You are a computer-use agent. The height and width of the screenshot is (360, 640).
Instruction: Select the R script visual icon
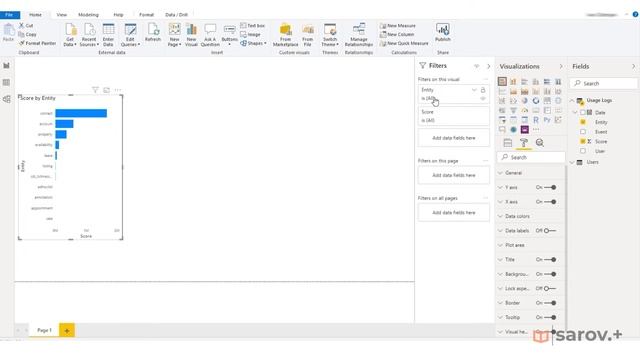(x=536, y=120)
